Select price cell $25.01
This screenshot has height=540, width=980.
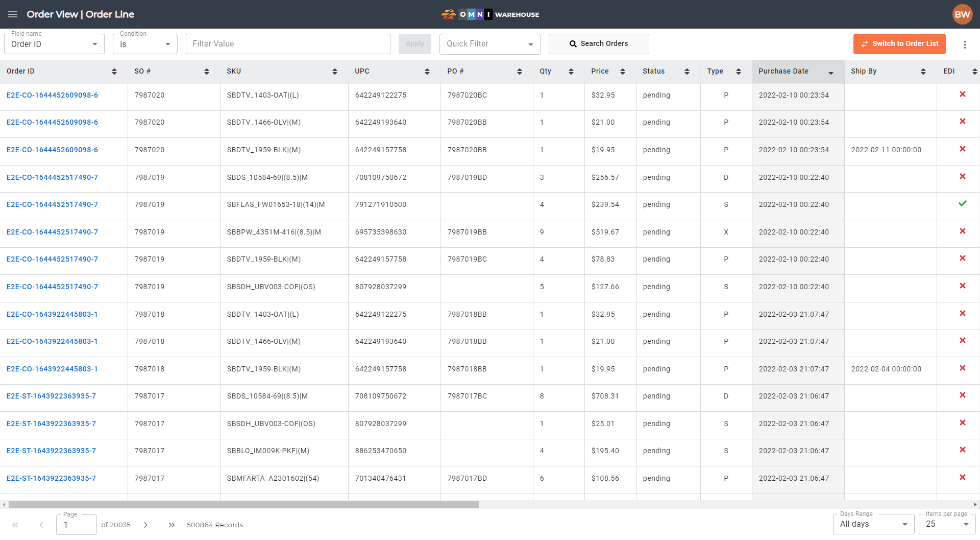(603, 424)
